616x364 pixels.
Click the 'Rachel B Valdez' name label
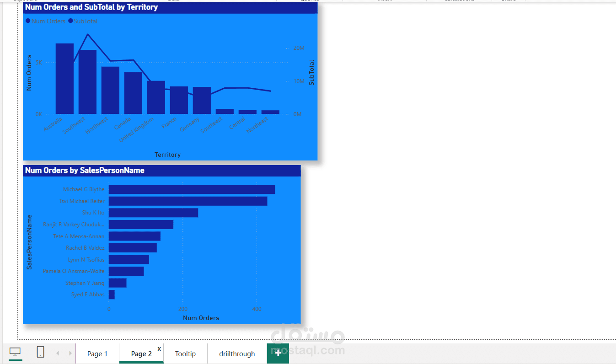[86, 248]
